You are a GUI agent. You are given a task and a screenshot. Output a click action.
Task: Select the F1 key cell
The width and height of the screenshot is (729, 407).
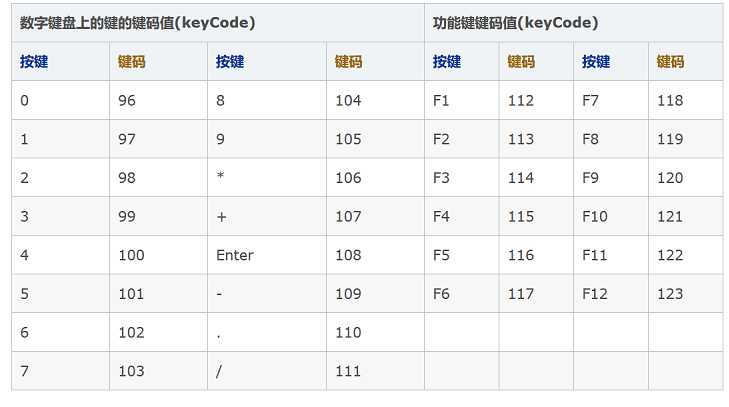(441, 100)
